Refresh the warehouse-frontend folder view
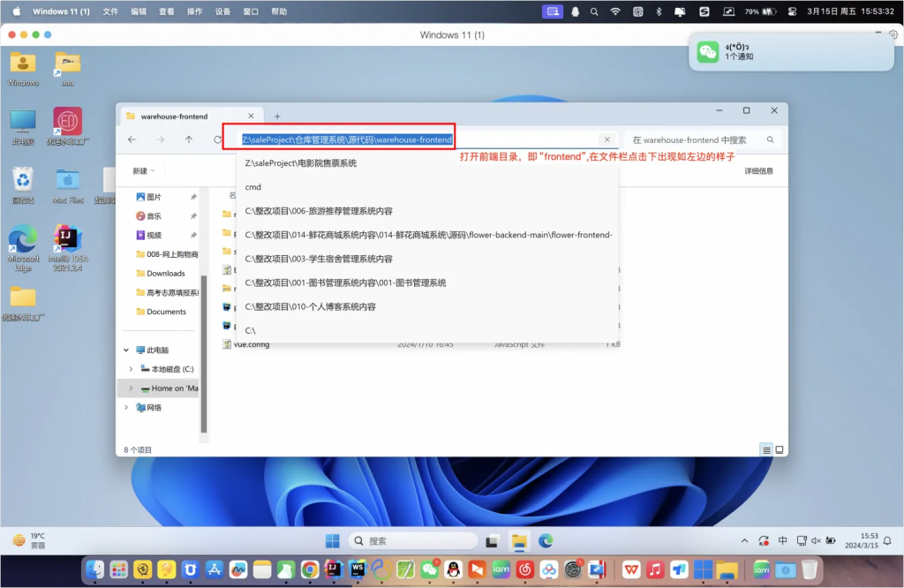 click(x=217, y=139)
